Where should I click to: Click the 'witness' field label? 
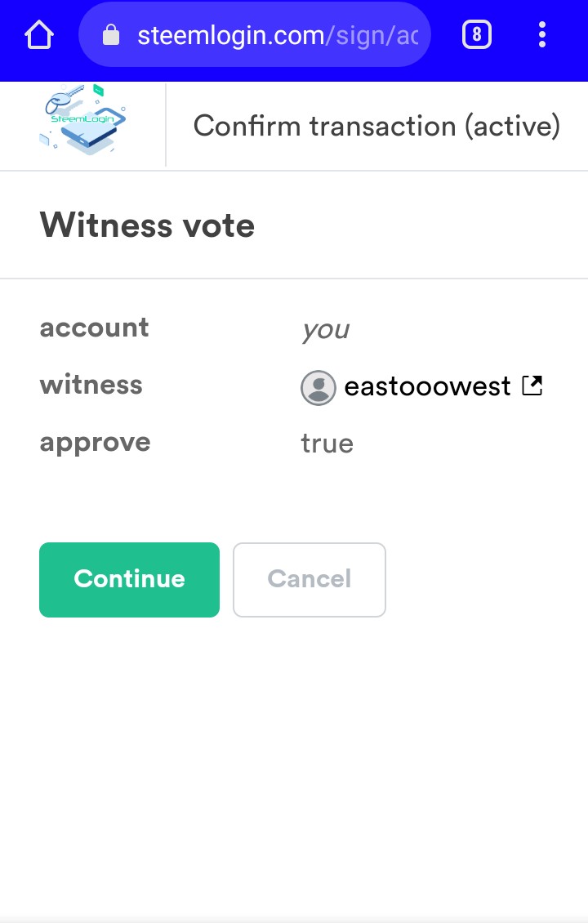click(91, 385)
